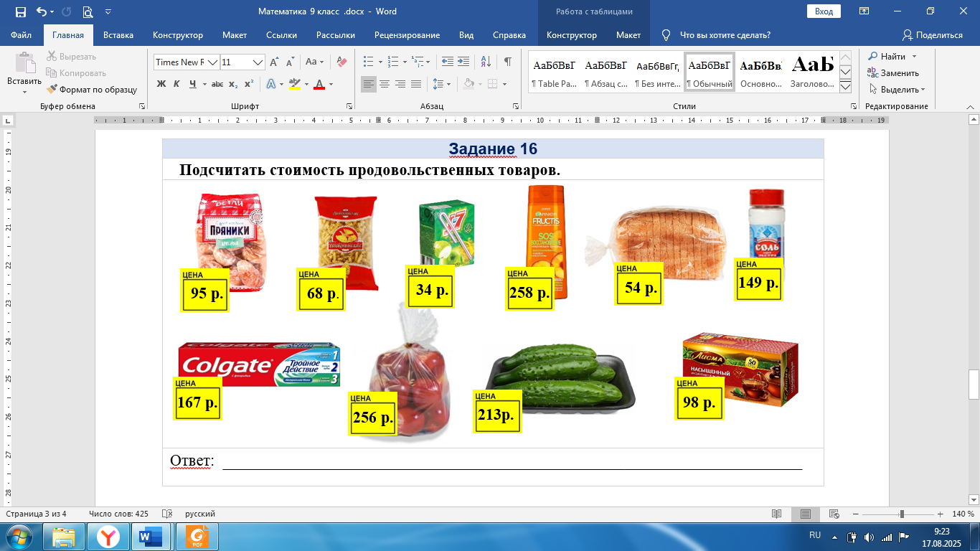Image resolution: width=980 pixels, height=551 pixels.
Task: Open the Выделить select menu
Action: coord(897,90)
